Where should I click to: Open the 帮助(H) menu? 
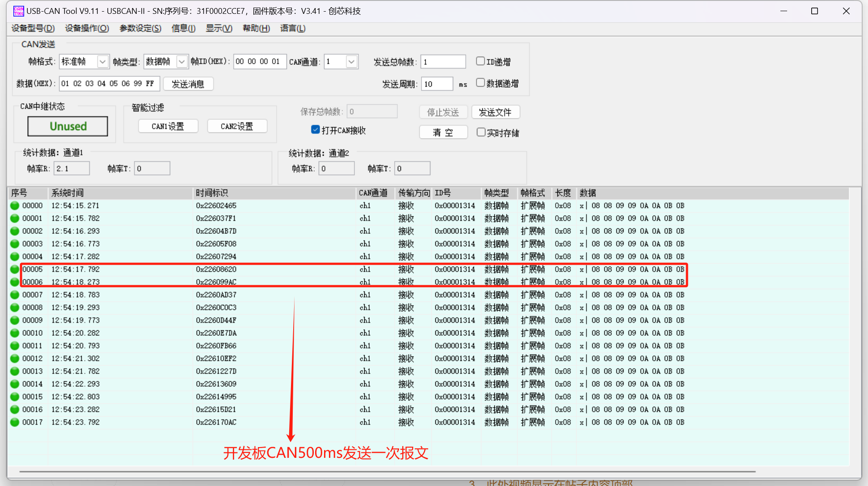(257, 28)
